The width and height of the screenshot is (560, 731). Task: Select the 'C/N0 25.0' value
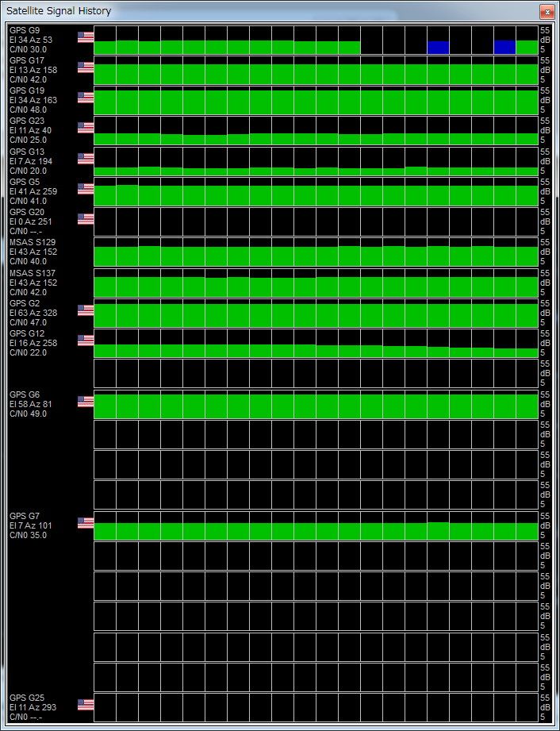28,140
